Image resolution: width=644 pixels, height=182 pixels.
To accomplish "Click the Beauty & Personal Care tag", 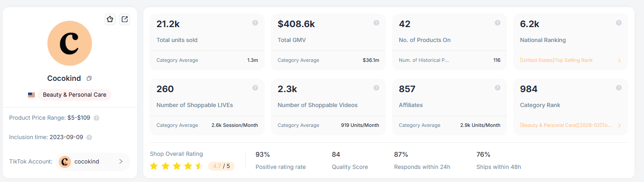I will [x=75, y=95].
